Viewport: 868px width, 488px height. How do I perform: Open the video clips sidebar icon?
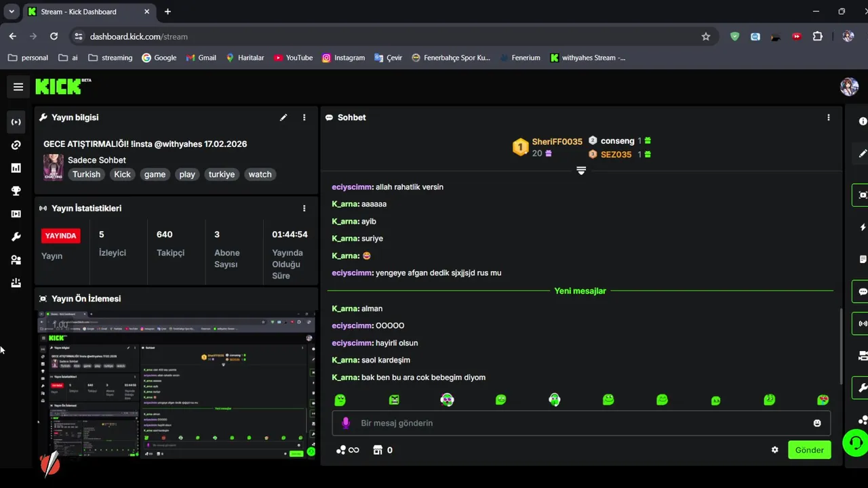pos(16,214)
